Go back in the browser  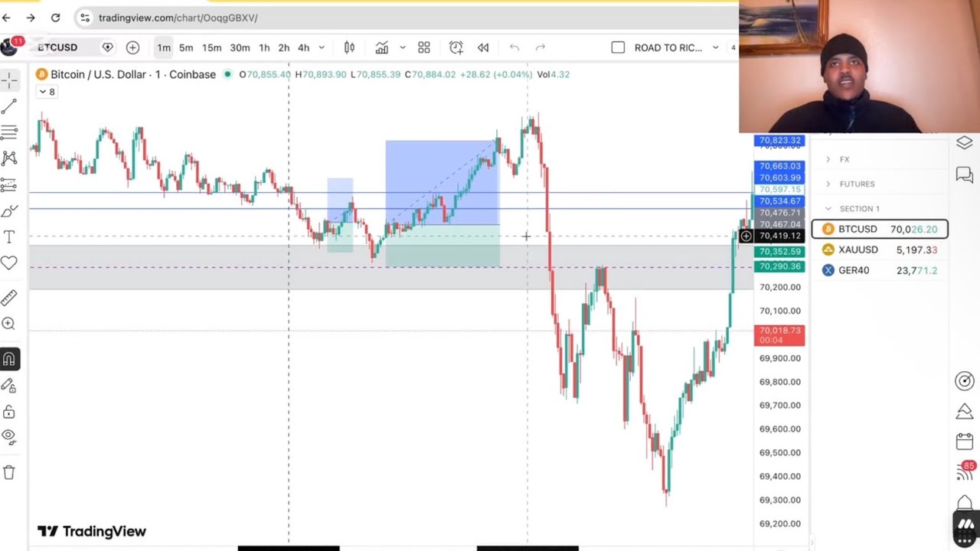(7, 18)
